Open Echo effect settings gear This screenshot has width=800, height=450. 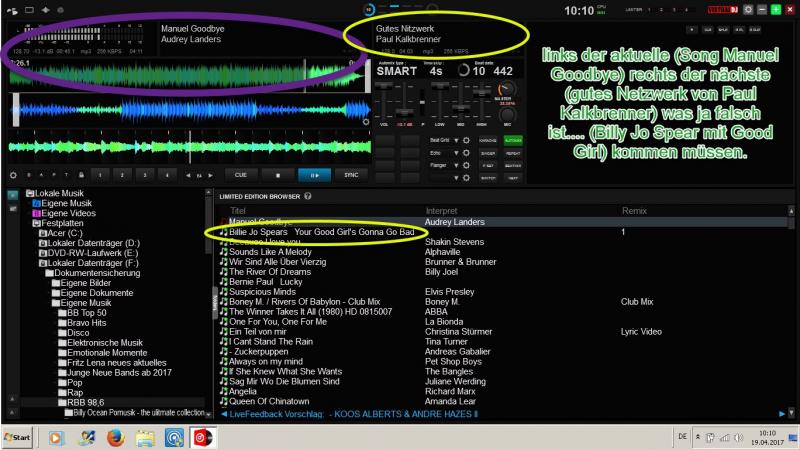pos(466,153)
